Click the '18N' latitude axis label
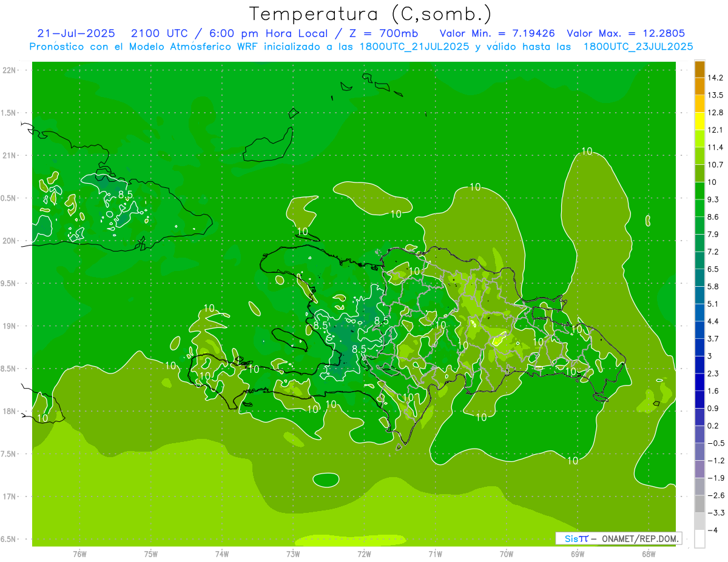This screenshot has height=562, width=728. (x=10, y=412)
